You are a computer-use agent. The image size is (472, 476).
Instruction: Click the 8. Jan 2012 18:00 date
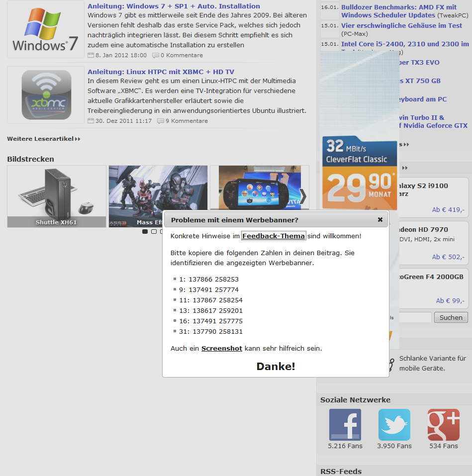pyautogui.click(x=121, y=55)
